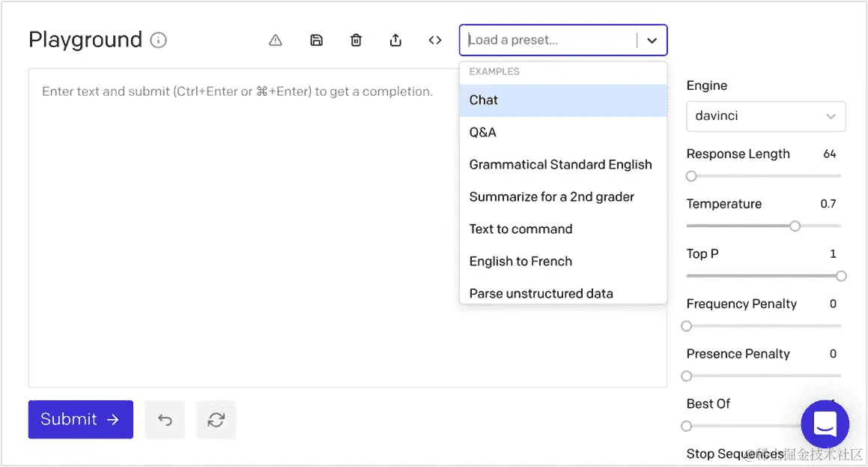
Task: Click the content warning triangle icon
Action: [x=276, y=40]
